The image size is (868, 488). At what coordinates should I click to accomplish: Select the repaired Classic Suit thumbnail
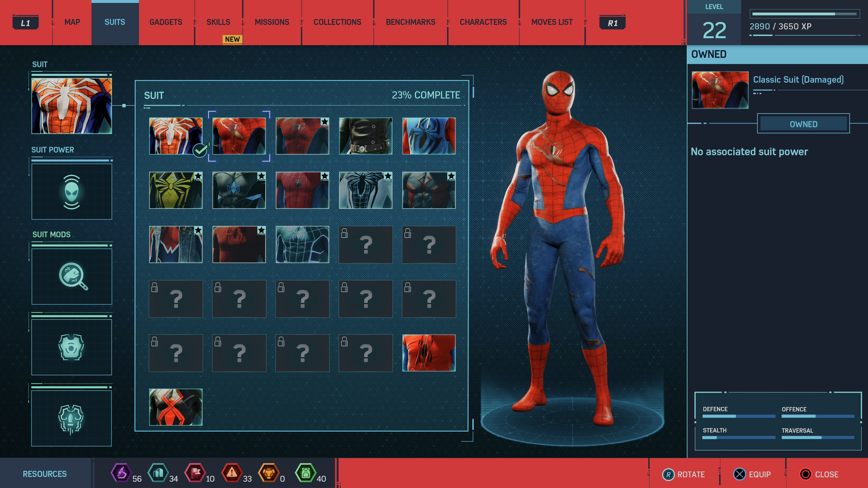click(302, 136)
